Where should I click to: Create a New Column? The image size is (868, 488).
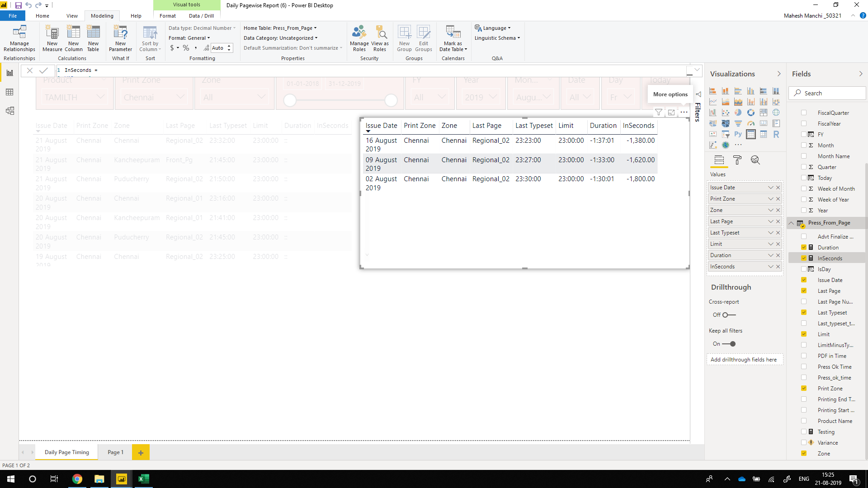coord(74,39)
